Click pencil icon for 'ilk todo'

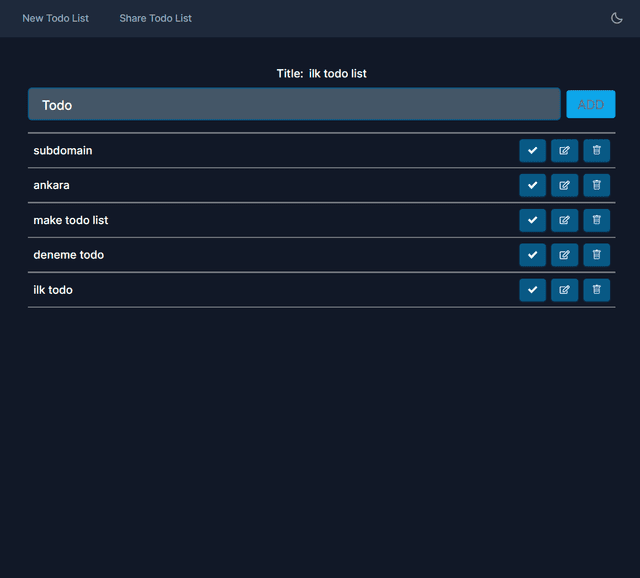[x=564, y=290]
